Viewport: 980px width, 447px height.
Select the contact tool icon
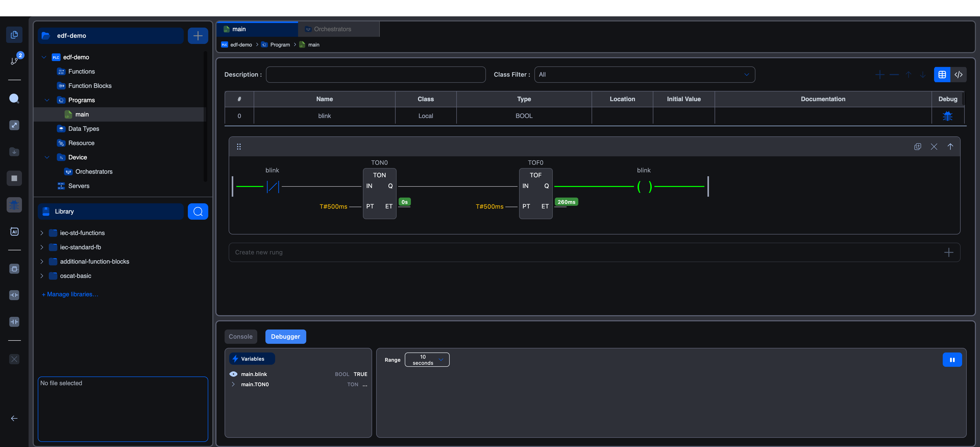coord(14,322)
